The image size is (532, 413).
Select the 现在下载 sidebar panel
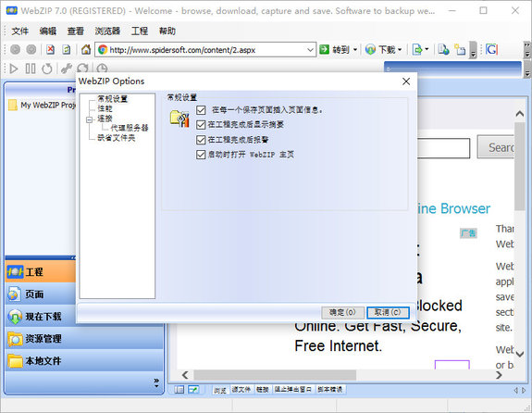41,317
